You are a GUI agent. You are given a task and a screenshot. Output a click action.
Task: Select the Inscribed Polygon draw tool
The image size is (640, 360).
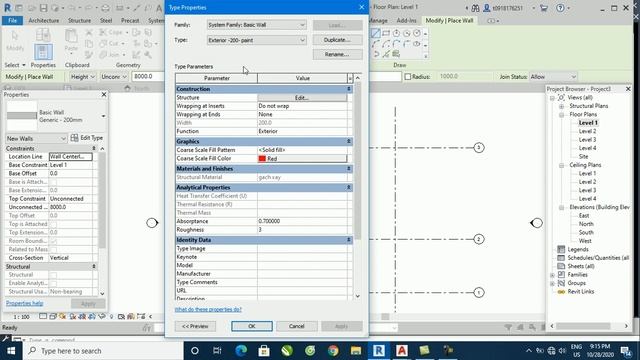(396, 33)
